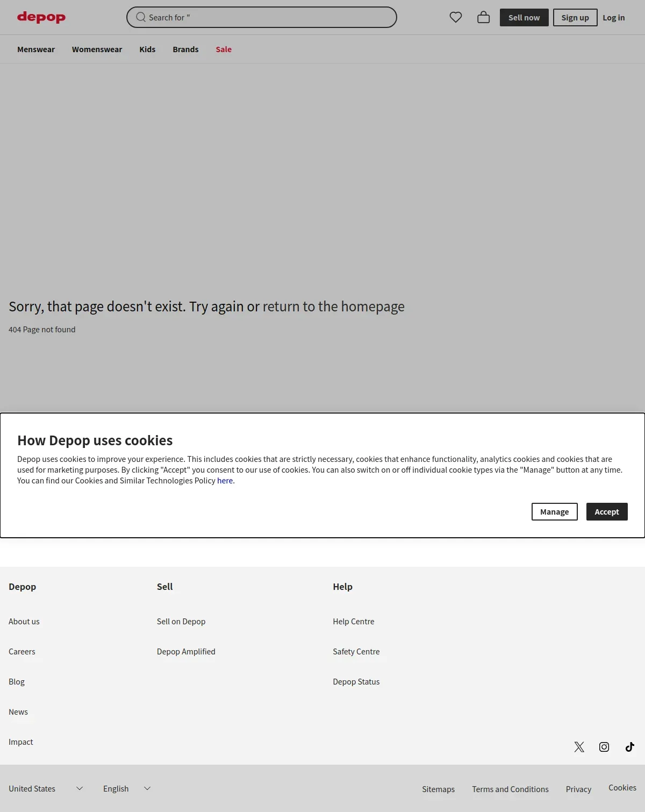Click the Sign up button
This screenshot has height=812, width=645.
[x=575, y=17]
